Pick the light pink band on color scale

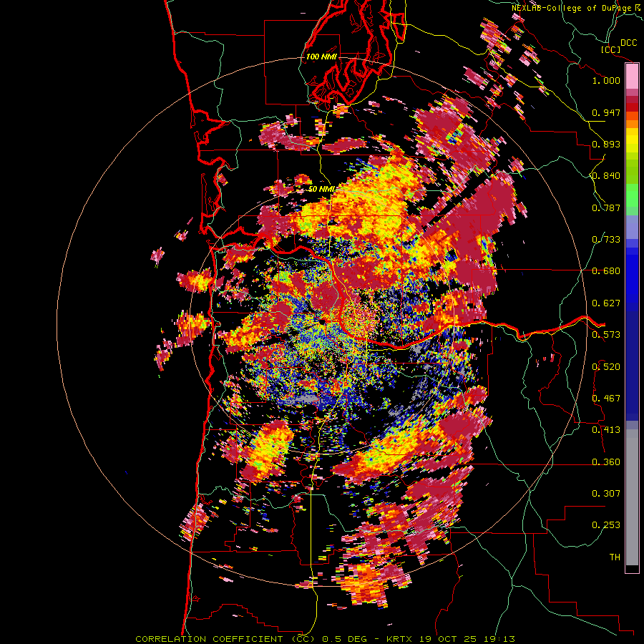click(632, 77)
